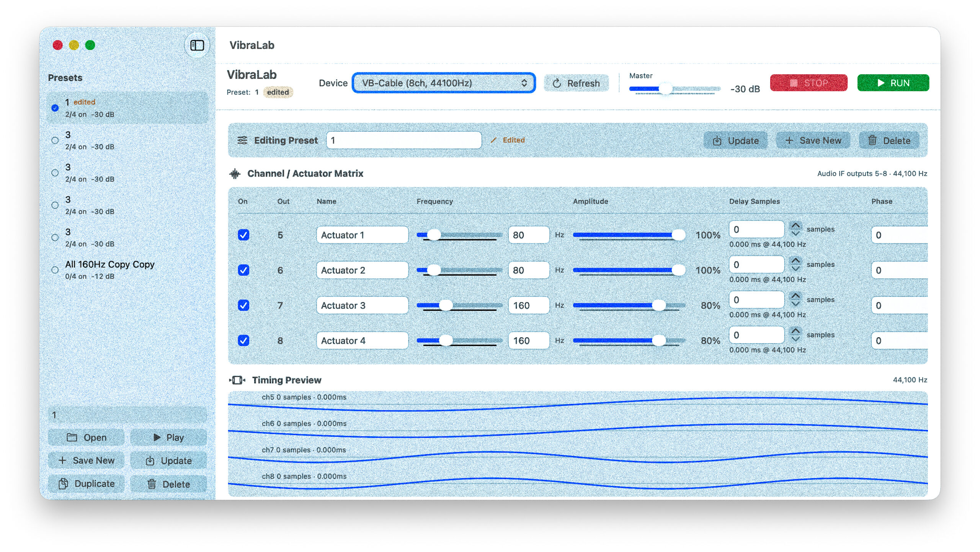This screenshot has width=980, height=552.
Task: Click the sidebar Update preset button
Action: click(168, 461)
